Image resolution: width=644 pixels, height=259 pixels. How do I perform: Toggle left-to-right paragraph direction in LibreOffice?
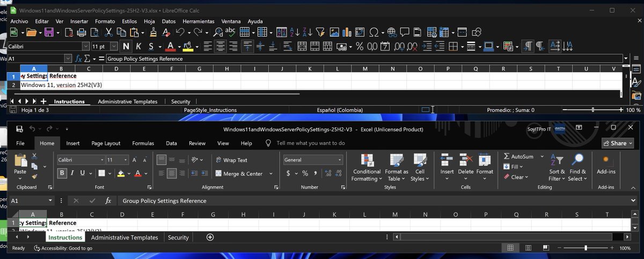click(x=528, y=47)
